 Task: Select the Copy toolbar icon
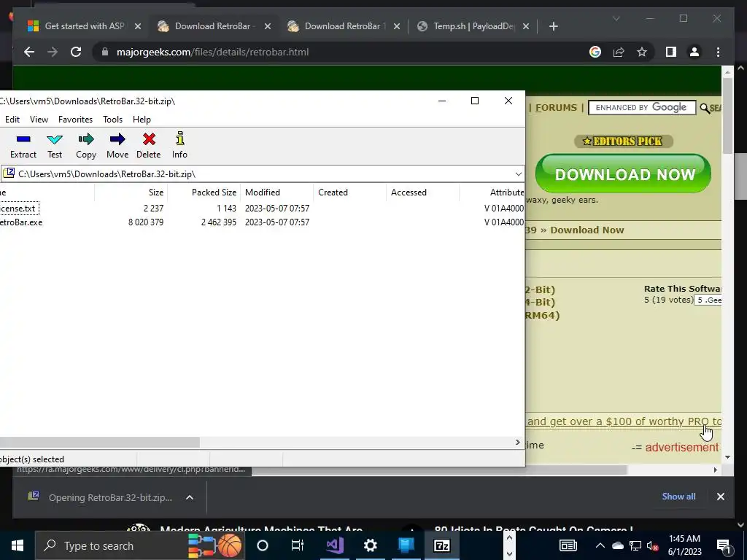click(86, 146)
